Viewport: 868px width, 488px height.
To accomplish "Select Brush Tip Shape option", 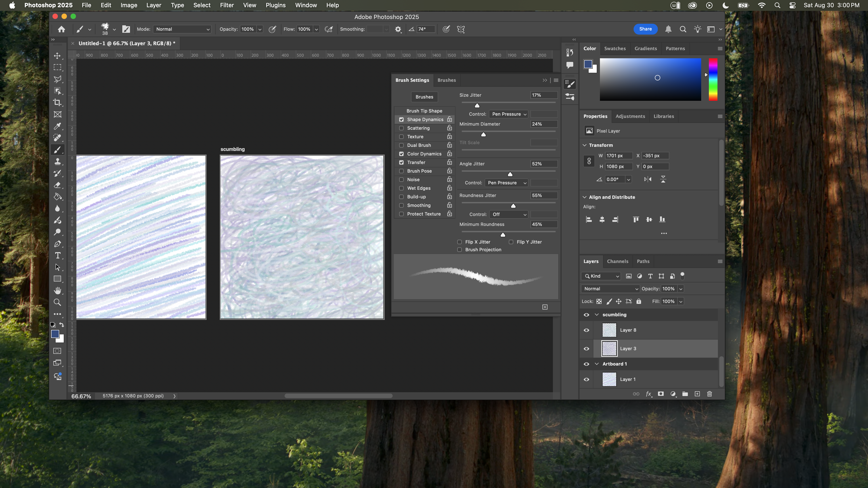I will pos(424,111).
